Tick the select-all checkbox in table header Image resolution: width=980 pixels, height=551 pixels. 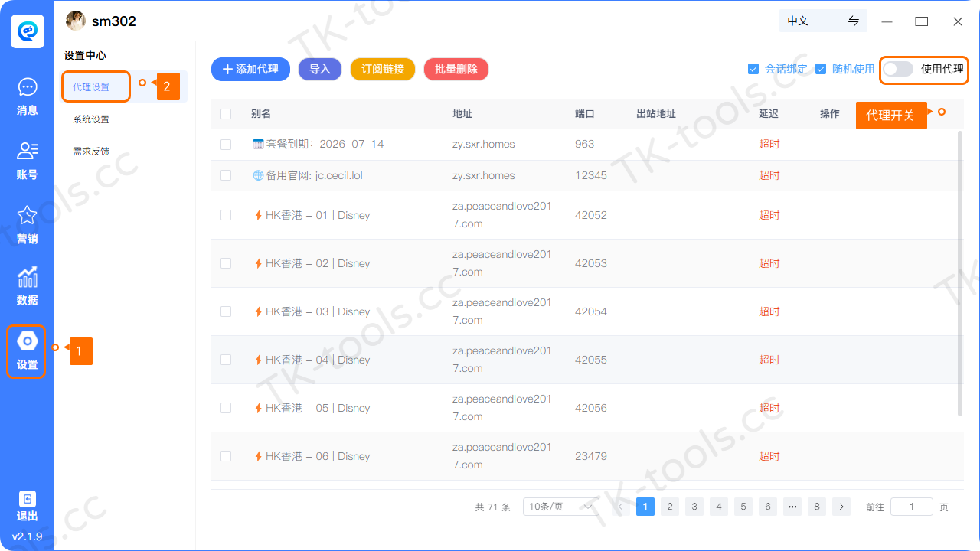tap(226, 114)
